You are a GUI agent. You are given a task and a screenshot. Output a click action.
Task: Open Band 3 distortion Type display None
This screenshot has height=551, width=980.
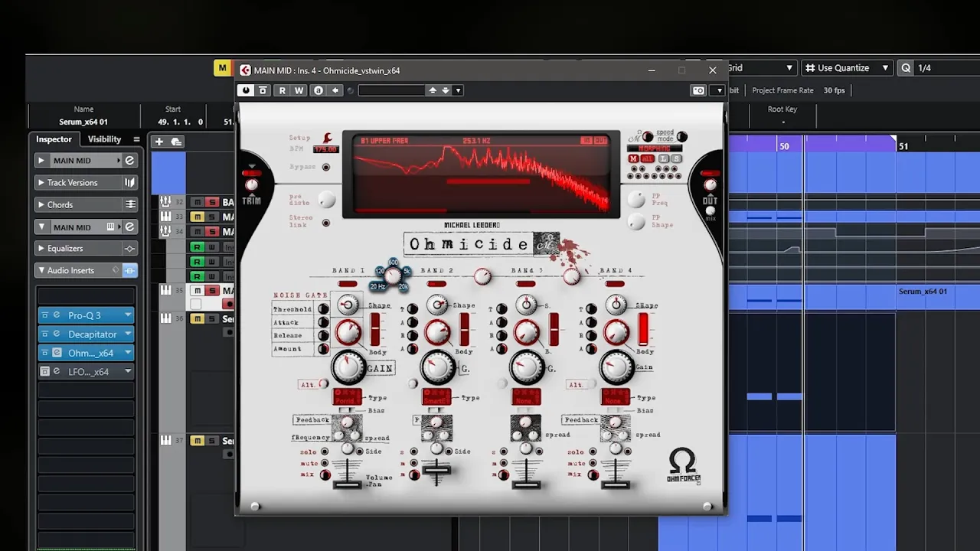tap(526, 397)
